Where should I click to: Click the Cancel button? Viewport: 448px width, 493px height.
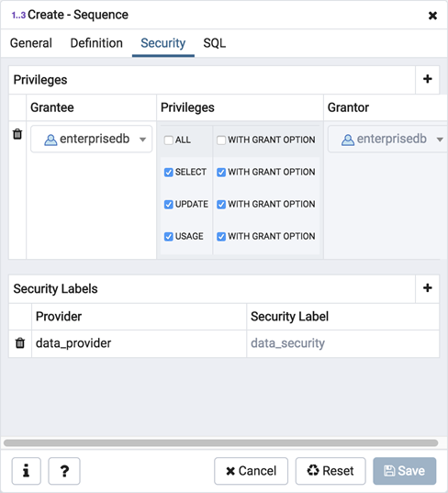[251, 471]
